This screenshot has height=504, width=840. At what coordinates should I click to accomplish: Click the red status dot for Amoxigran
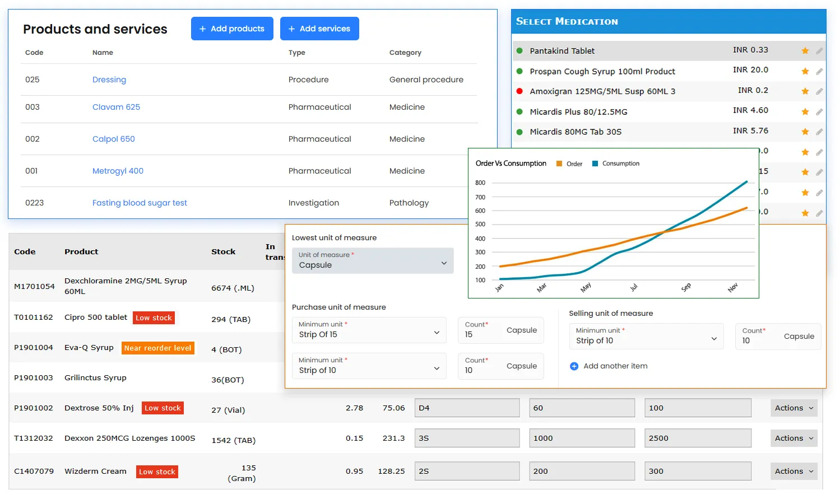click(519, 91)
